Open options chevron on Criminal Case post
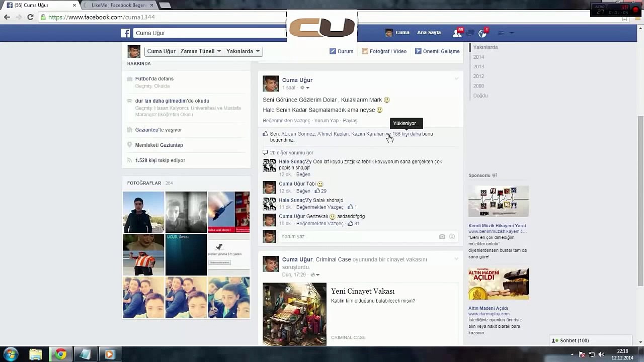The width and height of the screenshot is (644, 362). click(456, 259)
